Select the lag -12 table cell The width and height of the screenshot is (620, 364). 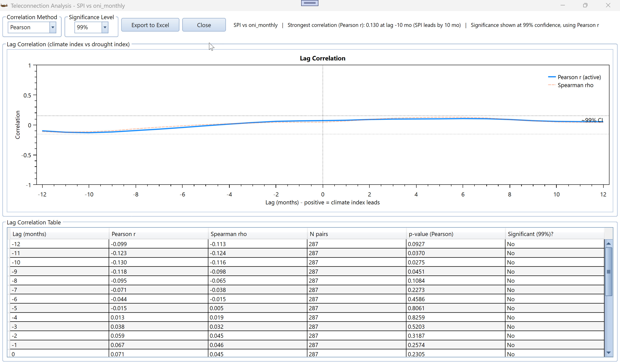click(x=59, y=244)
